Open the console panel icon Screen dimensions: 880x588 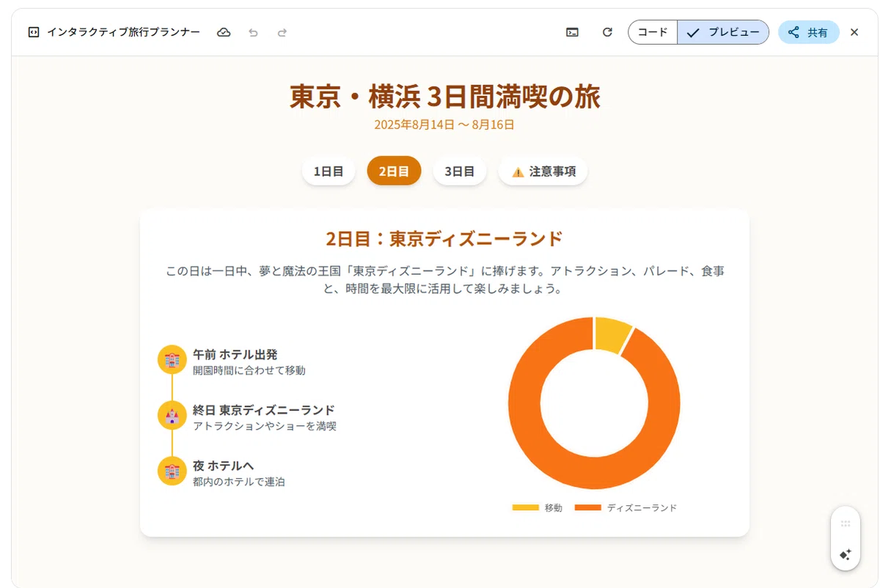click(572, 32)
